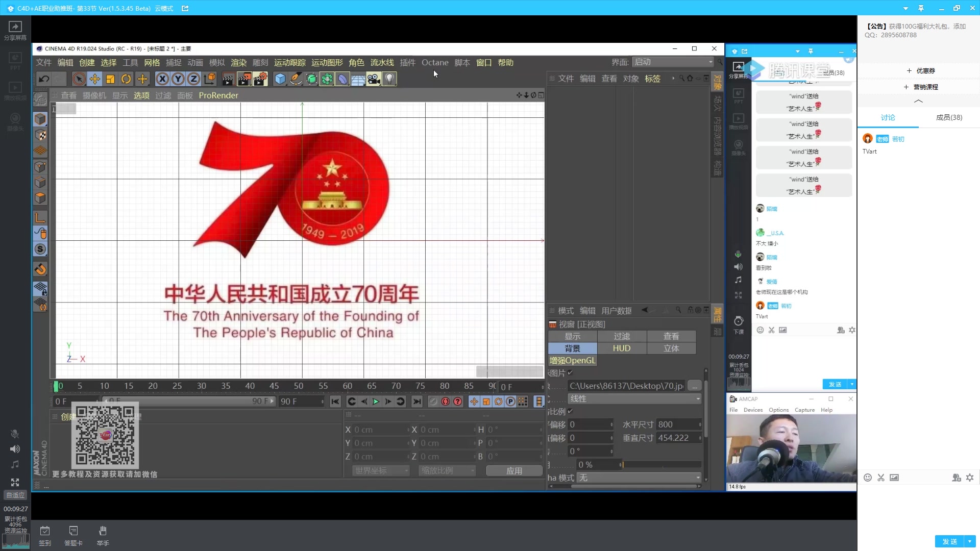Add a Camera object

point(374,79)
